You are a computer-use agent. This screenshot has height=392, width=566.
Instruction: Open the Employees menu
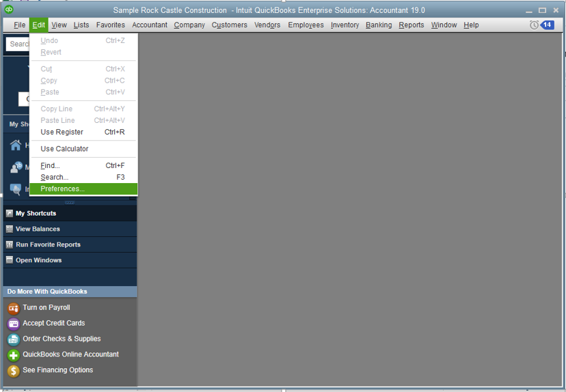pos(306,25)
